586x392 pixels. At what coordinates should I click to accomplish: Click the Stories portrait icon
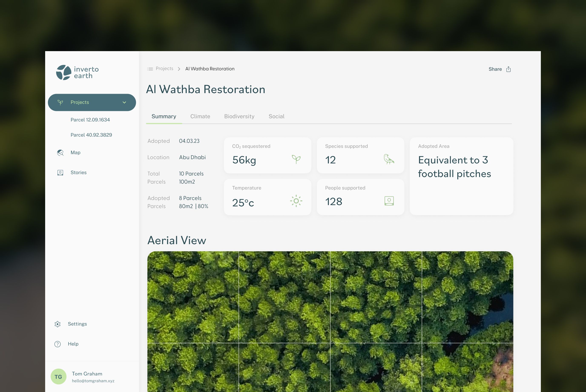(x=60, y=173)
